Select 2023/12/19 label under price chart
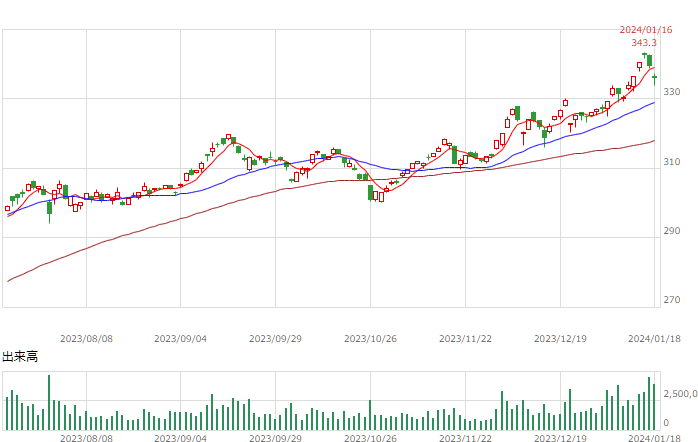 click(560, 339)
